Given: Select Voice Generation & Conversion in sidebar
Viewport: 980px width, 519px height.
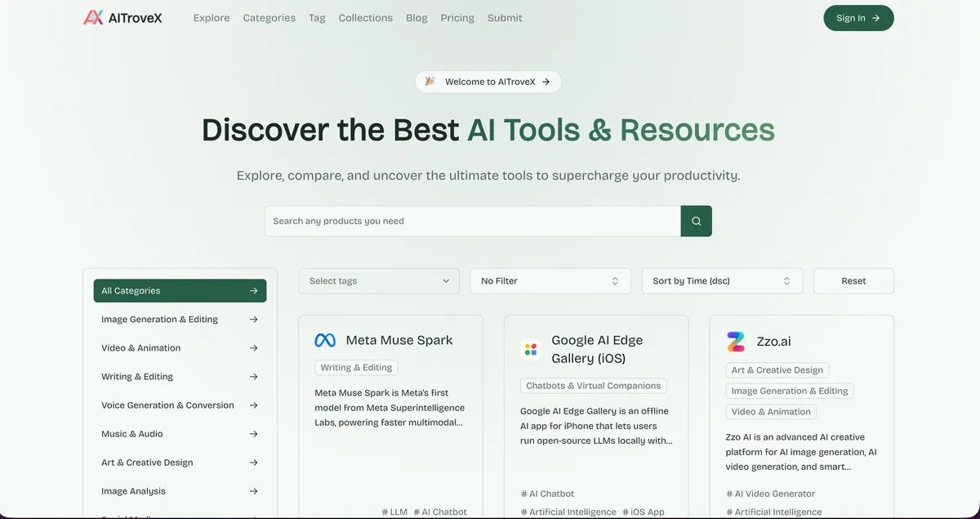Looking at the screenshot, I should [x=180, y=405].
